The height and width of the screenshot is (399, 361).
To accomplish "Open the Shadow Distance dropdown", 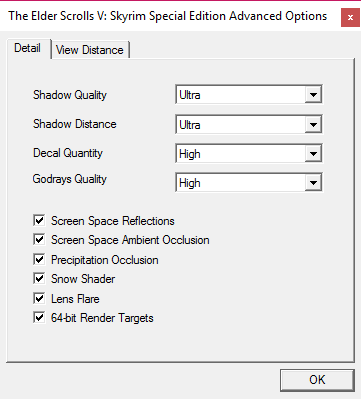I will [x=249, y=125].
